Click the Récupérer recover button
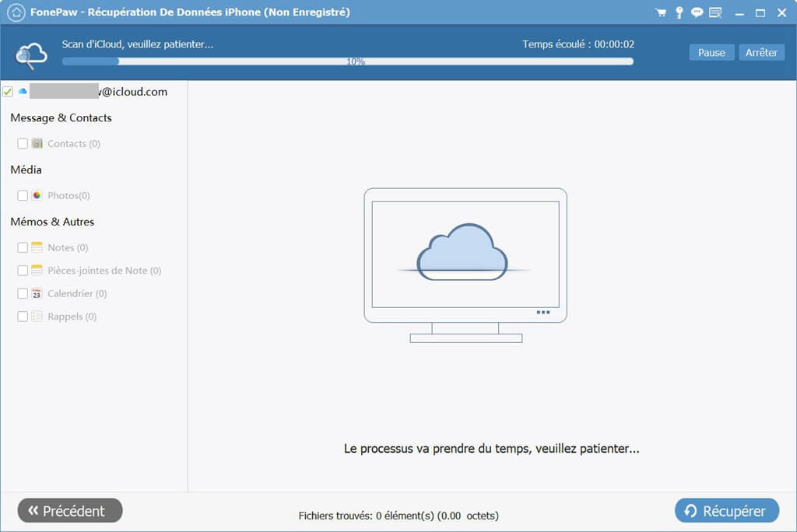 [727, 510]
